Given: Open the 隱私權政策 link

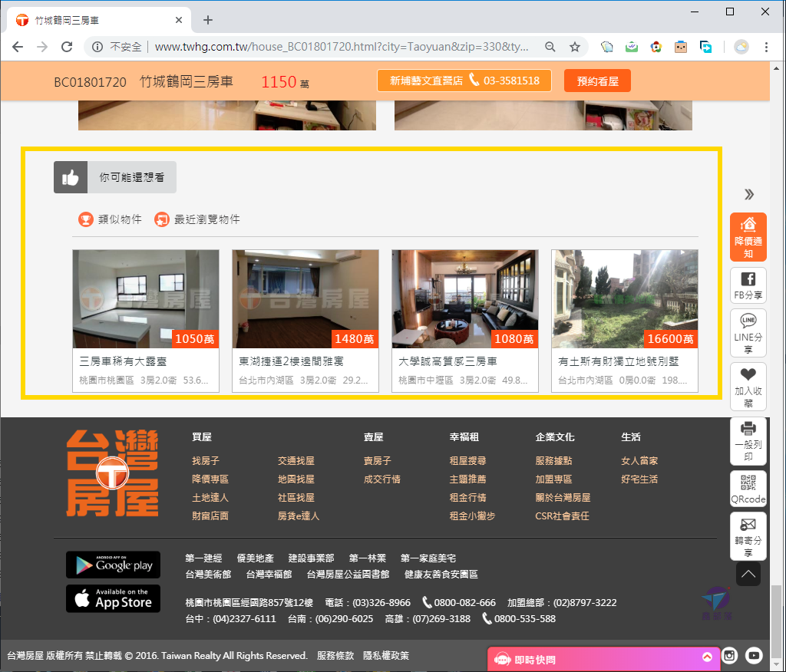Looking at the screenshot, I should pyautogui.click(x=386, y=655).
